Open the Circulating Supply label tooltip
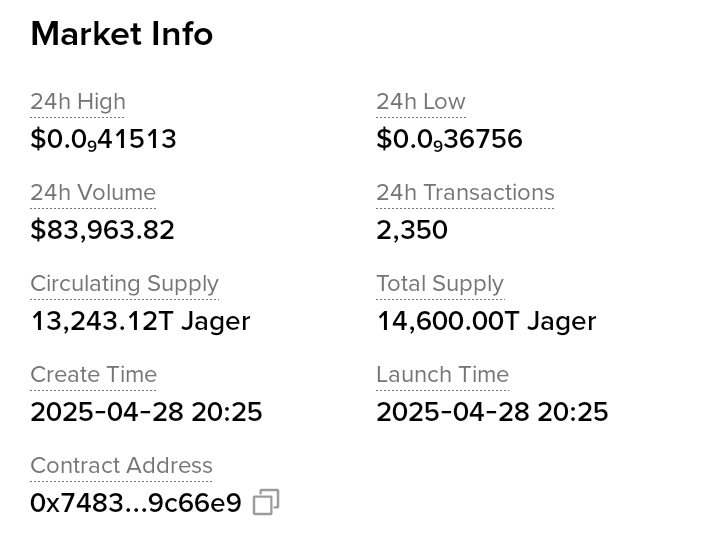Viewport: 720px width, 540px height. click(x=124, y=284)
